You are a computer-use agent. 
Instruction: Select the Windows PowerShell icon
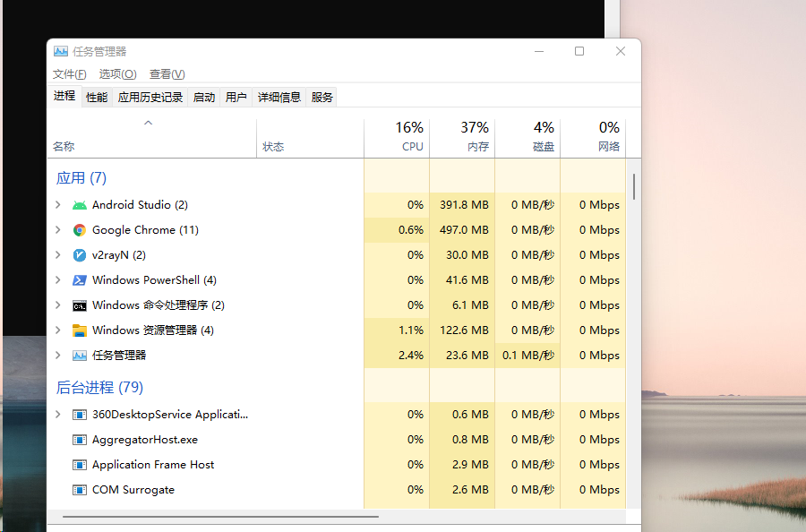(x=80, y=280)
